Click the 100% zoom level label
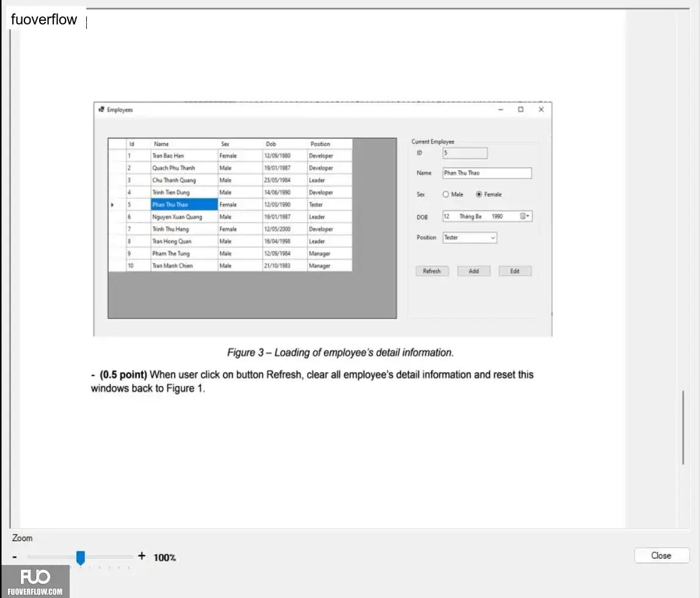 click(164, 558)
